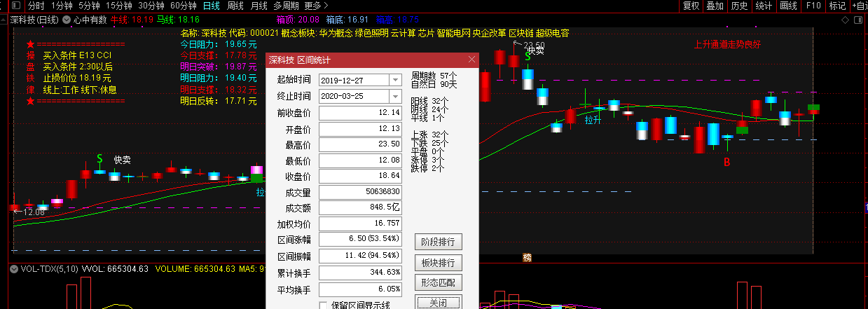Click the 收盘价 field showing 18.64
Viewport: 868px width, 309px height.
click(360, 176)
